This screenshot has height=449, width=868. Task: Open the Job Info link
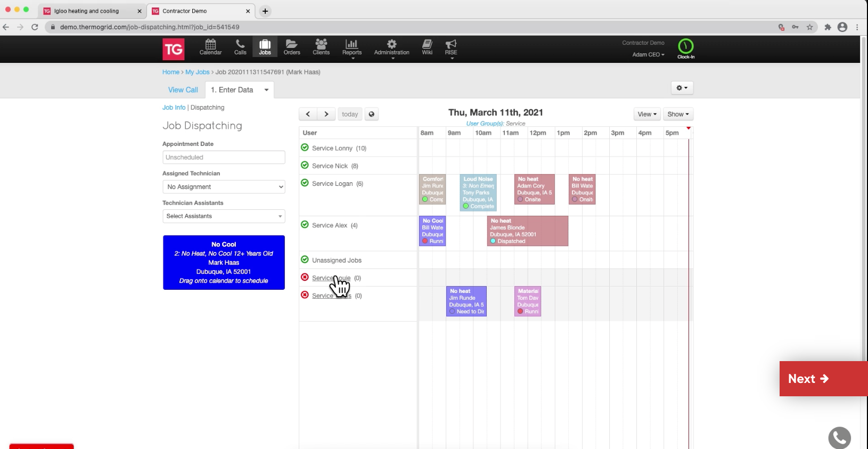pyautogui.click(x=174, y=108)
